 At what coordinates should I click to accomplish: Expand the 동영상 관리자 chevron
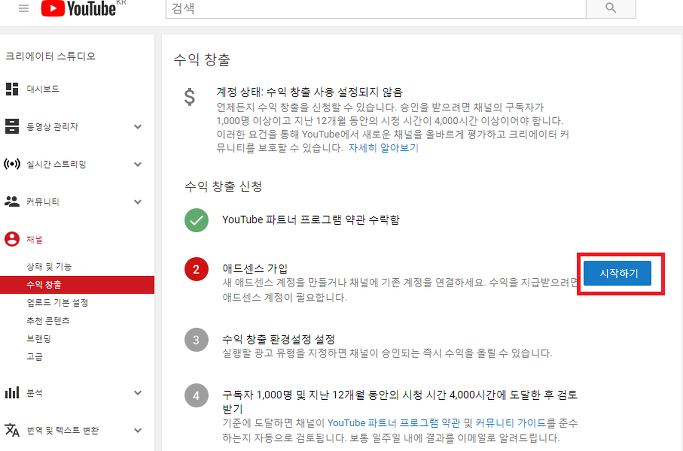click(138, 127)
